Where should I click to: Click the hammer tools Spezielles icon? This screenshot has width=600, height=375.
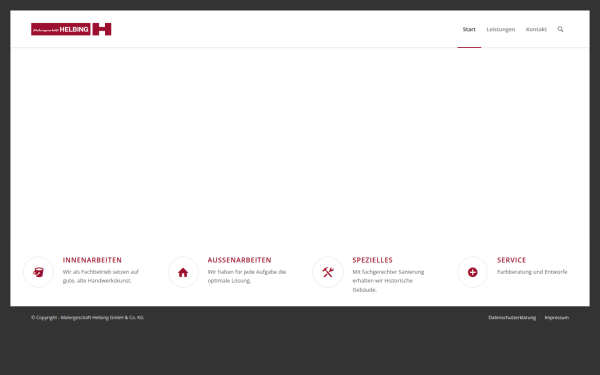click(x=328, y=272)
